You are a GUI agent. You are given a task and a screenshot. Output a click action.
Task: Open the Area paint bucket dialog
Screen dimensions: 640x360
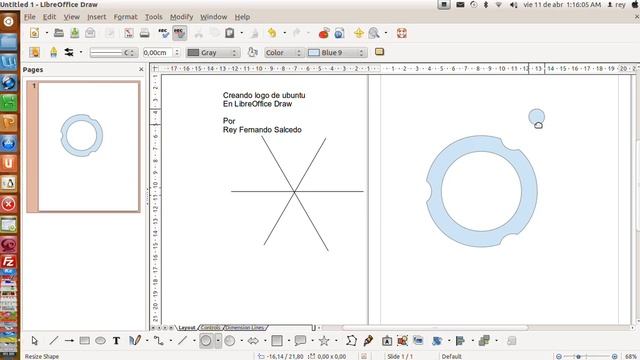[253, 52]
